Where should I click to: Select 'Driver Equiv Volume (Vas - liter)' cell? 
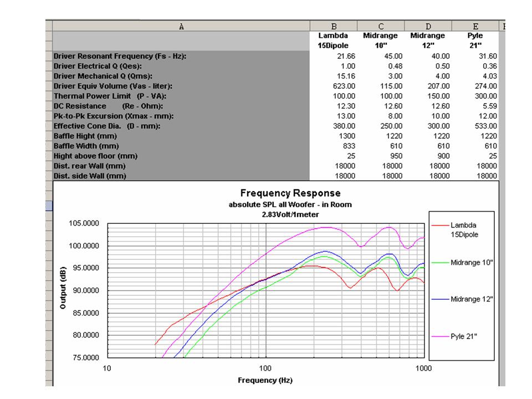[x=181, y=86]
